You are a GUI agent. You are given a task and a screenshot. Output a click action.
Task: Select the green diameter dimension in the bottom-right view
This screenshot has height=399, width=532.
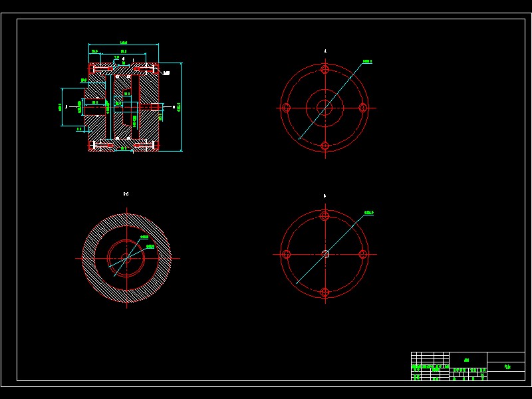[369, 213]
